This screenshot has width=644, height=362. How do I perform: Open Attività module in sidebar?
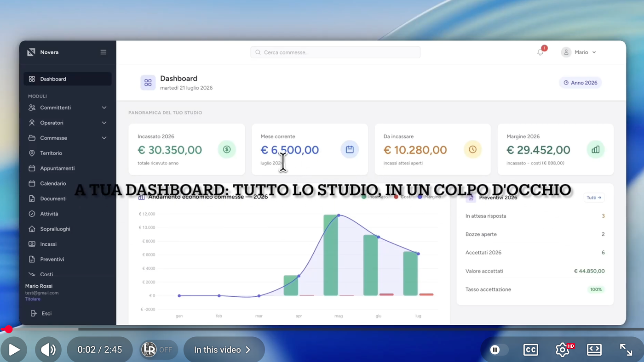[x=68, y=214]
